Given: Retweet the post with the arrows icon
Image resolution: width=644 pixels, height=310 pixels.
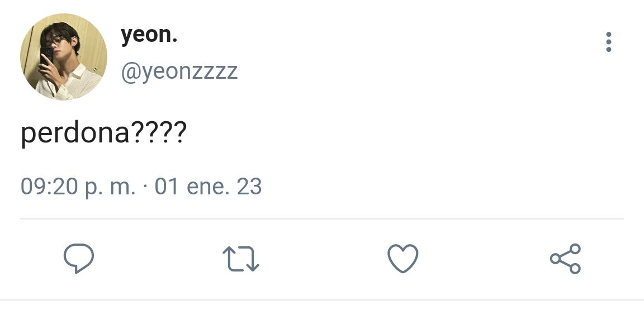Looking at the screenshot, I should 241,259.
